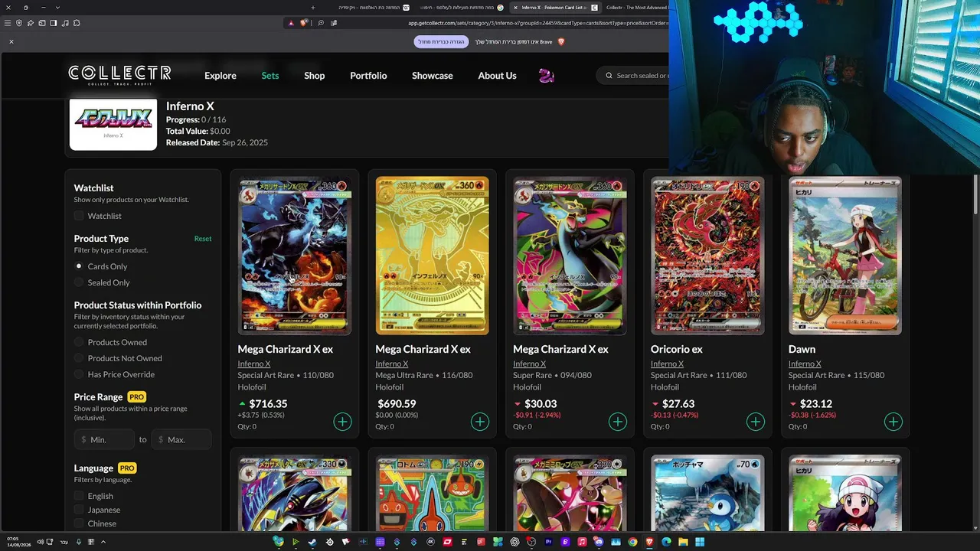Go to the Explore page
This screenshot has width=980, height=551.
pos(220,76)
